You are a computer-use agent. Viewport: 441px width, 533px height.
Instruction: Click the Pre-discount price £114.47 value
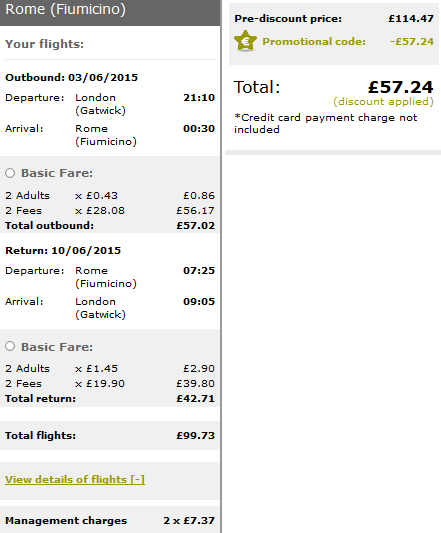click(x=411, y=18)
